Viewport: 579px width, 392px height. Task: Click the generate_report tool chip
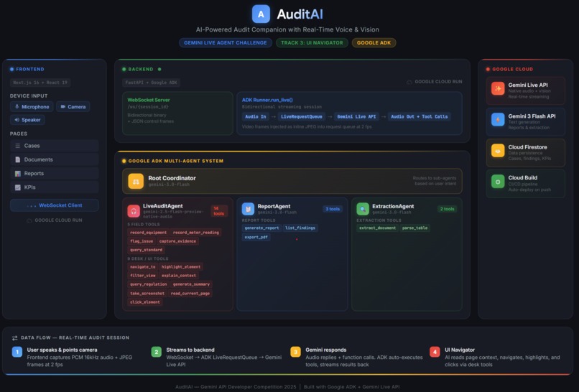tap(261, 228)
